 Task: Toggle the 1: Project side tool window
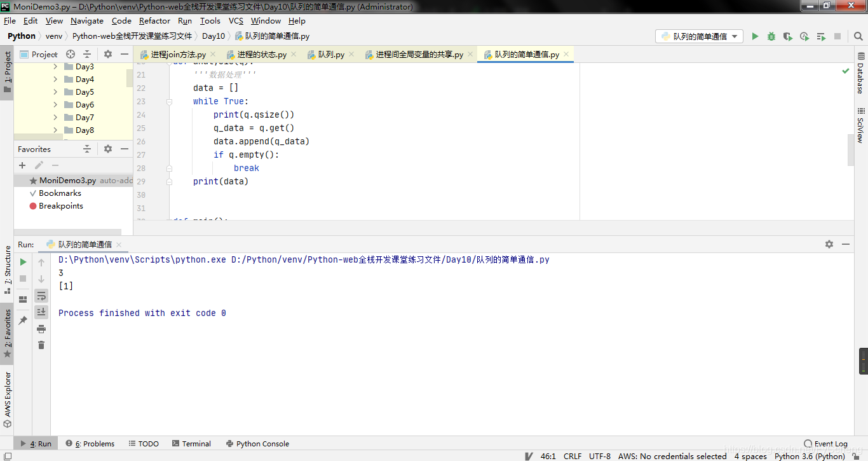[x=7, y=72]
